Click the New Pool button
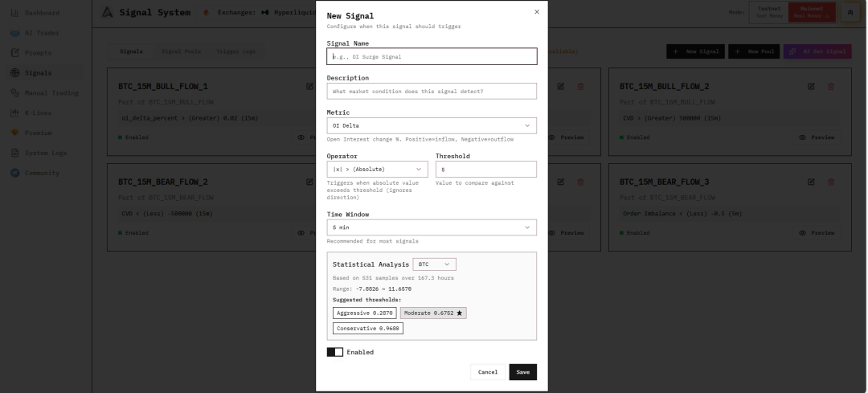 (x=753, y=51)
